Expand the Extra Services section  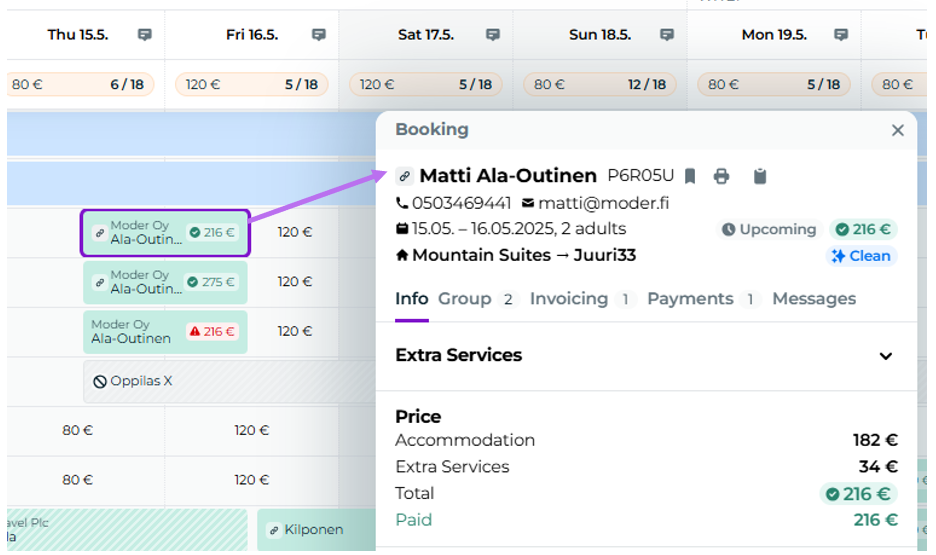pos(885,356)
